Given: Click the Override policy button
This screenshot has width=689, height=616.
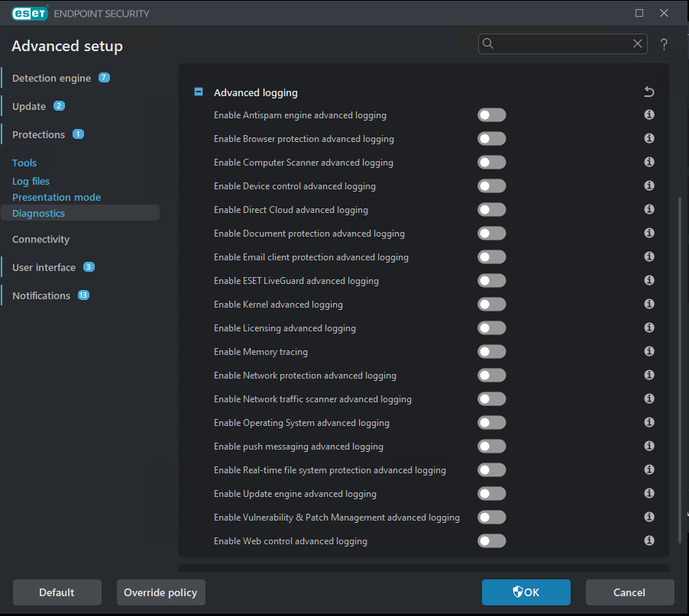Looking at the screenshot, I should [160, 592].
